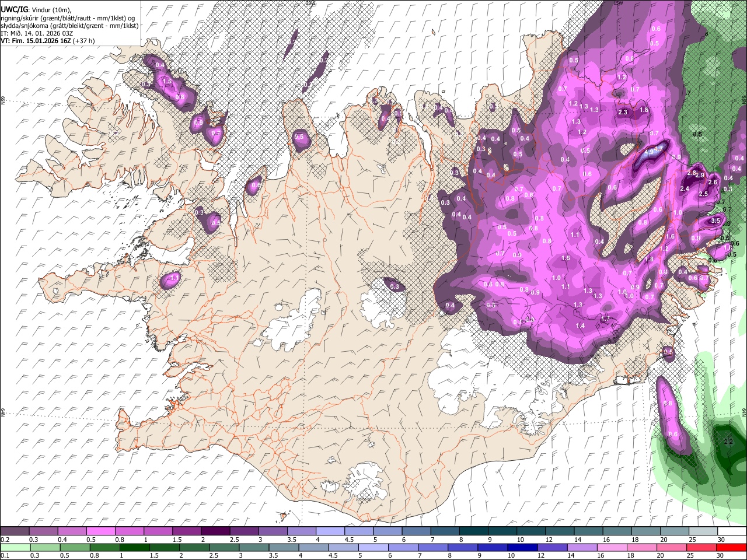Click the teal 8 swatch in snow legend

[x=473, y=531]
